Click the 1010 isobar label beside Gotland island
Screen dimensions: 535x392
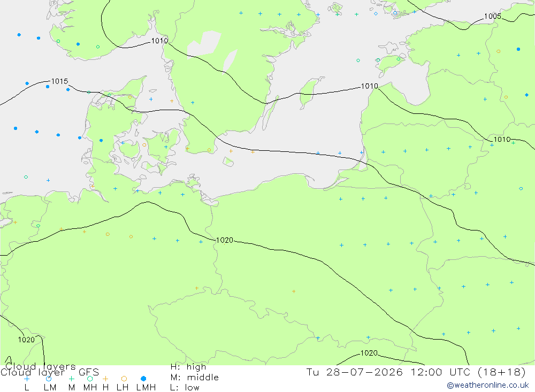point(370,86)
